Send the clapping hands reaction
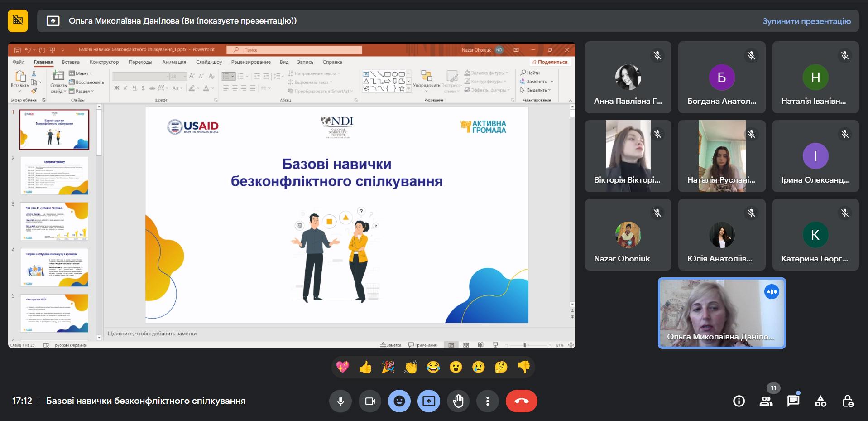 (x=411, y=367)
